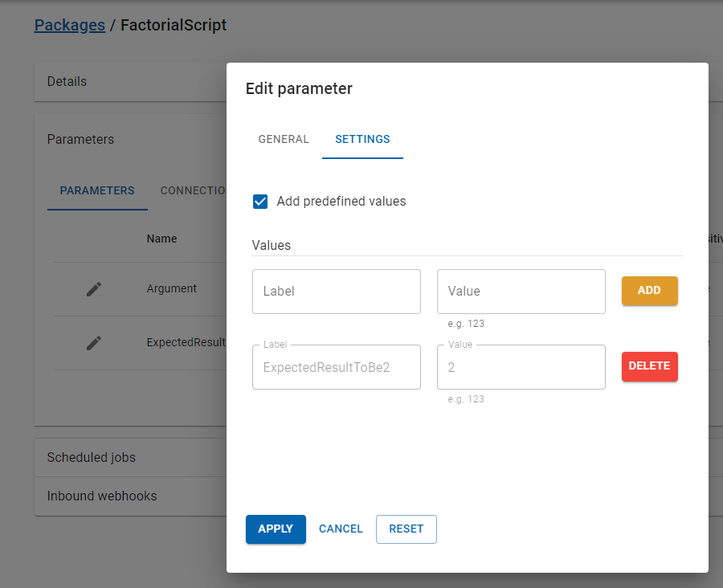Click the edit pencil beside ExpectedResult
This screenshot has width=723, height=588.
point(94,343)
